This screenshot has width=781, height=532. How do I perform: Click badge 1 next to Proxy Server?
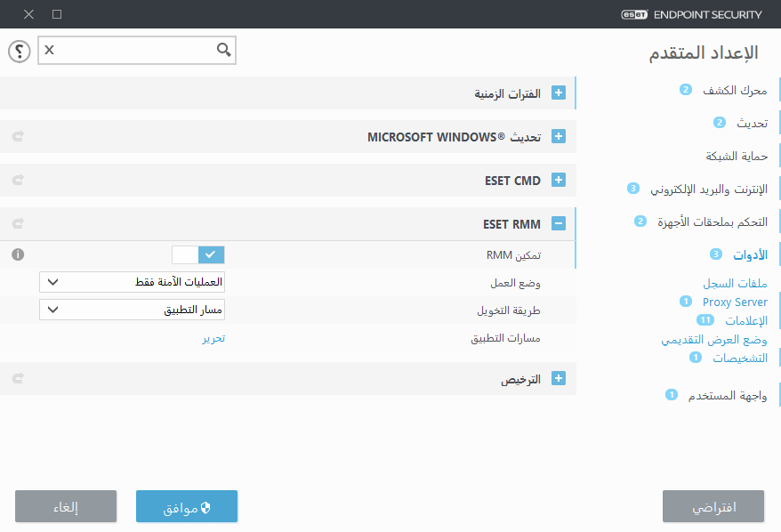(x=686, y=302)
